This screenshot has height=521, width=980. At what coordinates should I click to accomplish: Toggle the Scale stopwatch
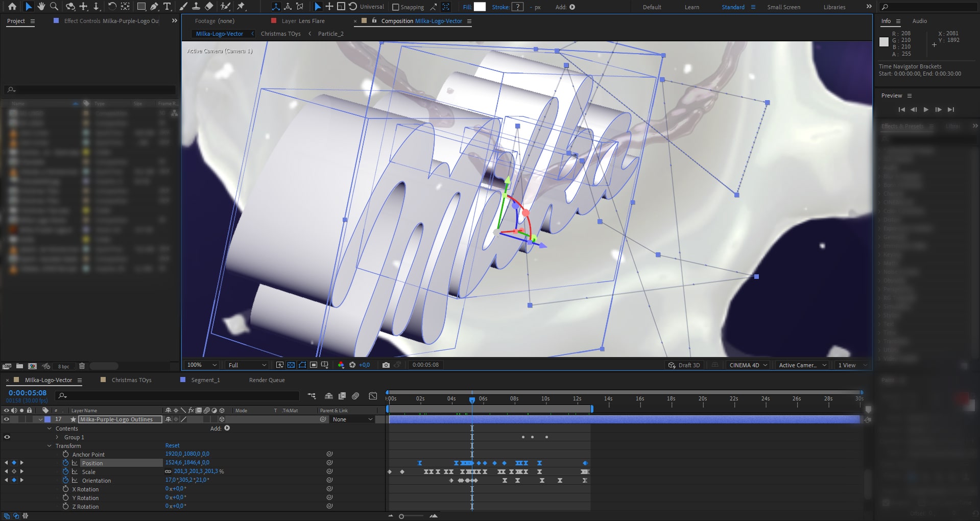click(65, 471)
